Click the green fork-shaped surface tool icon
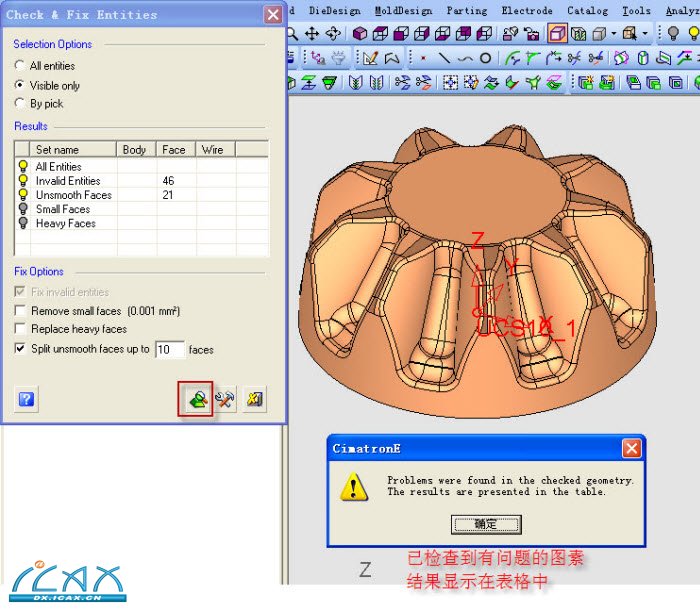Image resolution: width=700 pixels, height=611 pixels. [x=533, y=83]
